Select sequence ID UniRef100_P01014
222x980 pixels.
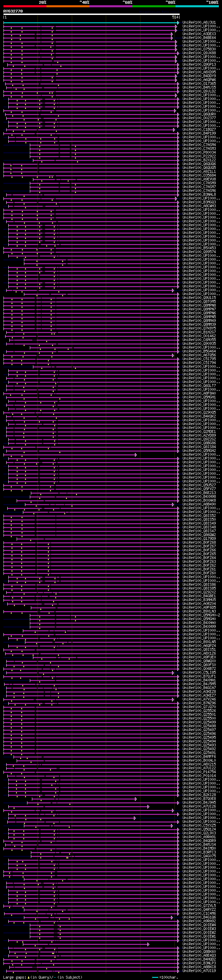[x=199, y=776]
